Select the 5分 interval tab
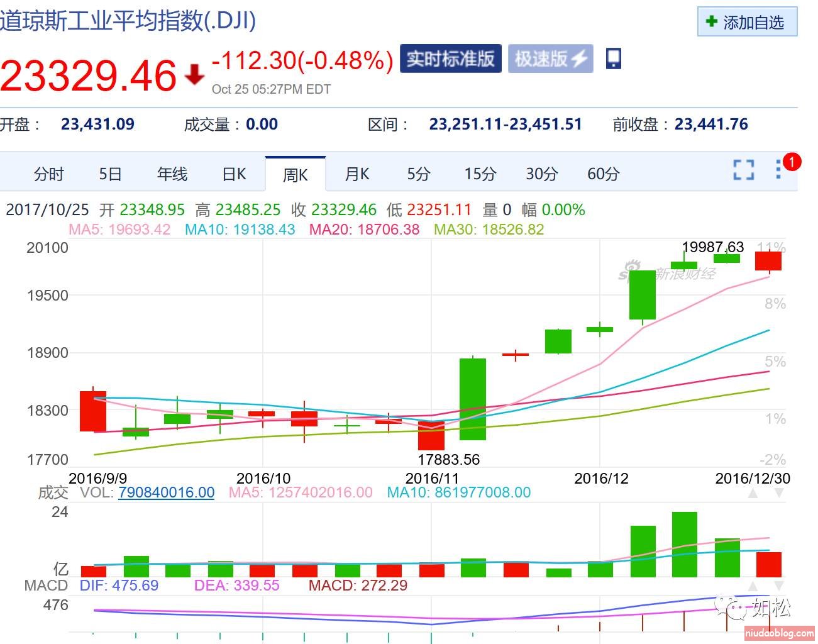The width and height of the screenshot is (818, 644). (418, 174)
